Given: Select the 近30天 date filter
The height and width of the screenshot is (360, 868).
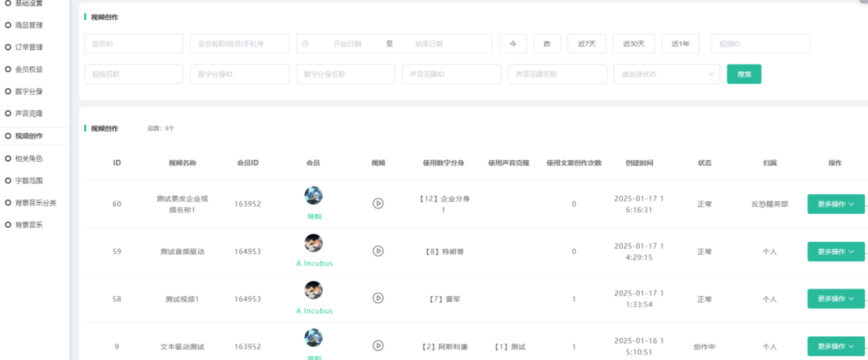Looking at the screenshot, I should pyautogui.click(x=634, y=44).
